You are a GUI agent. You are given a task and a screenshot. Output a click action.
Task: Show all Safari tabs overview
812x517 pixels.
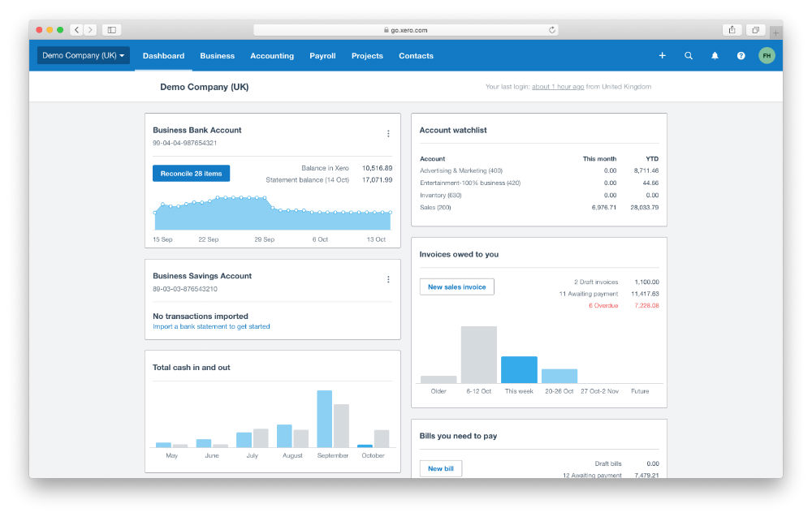pyautogui.click(x=755, y=30)
